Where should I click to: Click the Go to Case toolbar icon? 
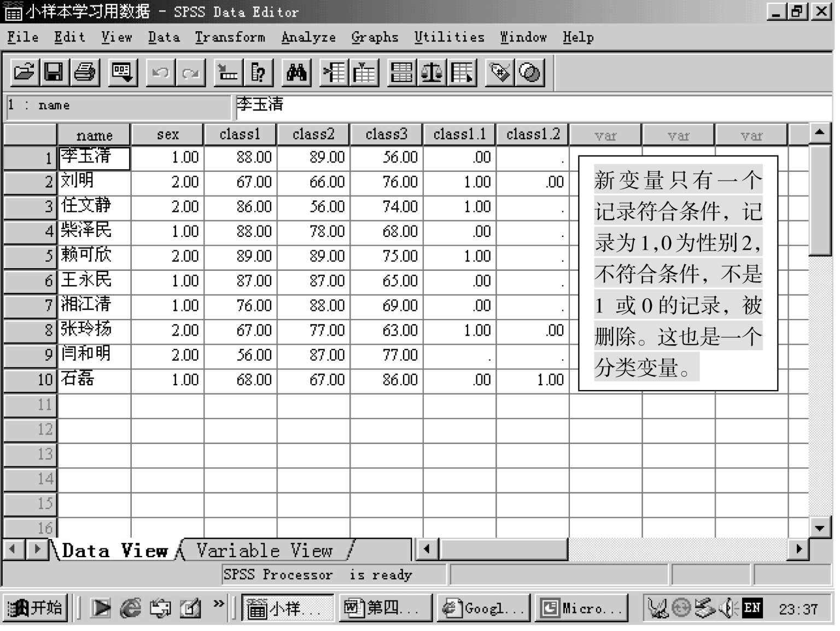[228, 72]
